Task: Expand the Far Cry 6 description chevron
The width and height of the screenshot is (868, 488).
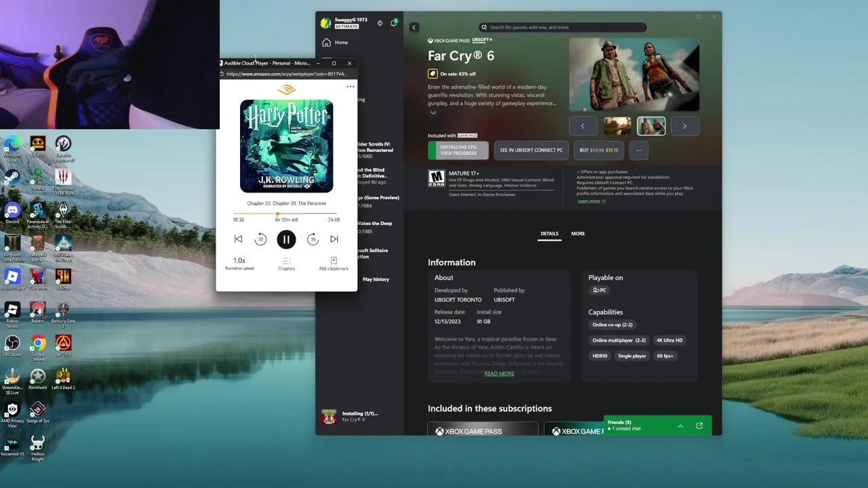Action: (x=433, y=113)
